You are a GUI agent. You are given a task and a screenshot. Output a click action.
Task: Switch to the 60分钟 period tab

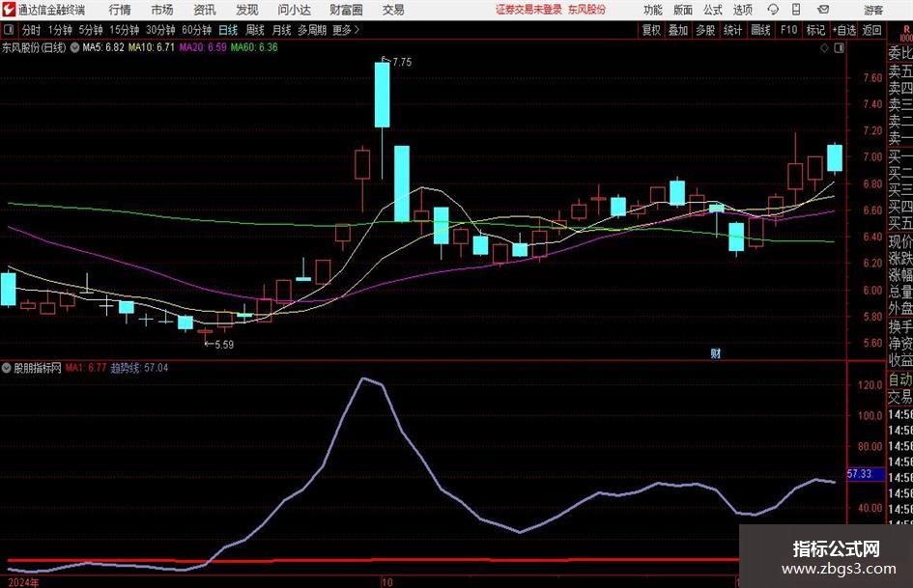coord(197,30)
